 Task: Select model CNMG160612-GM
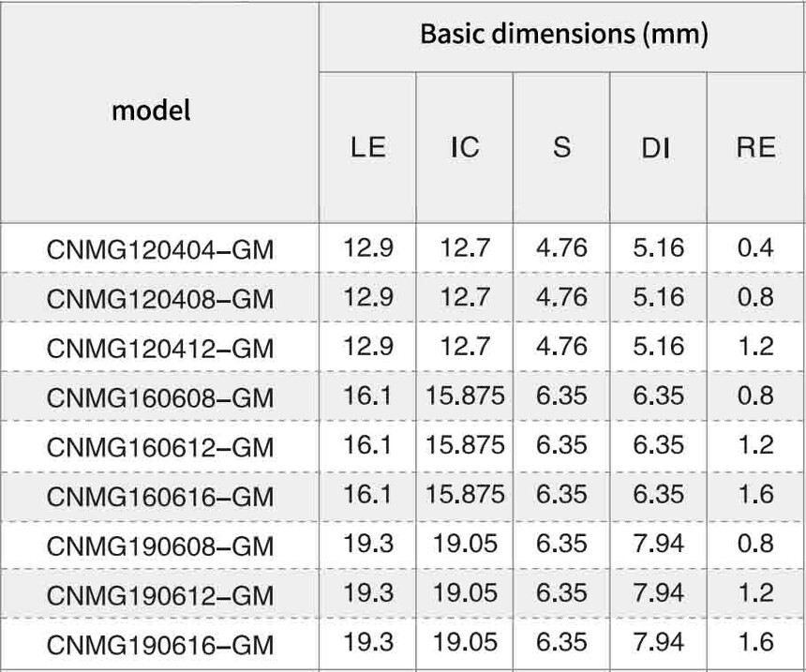160,447
